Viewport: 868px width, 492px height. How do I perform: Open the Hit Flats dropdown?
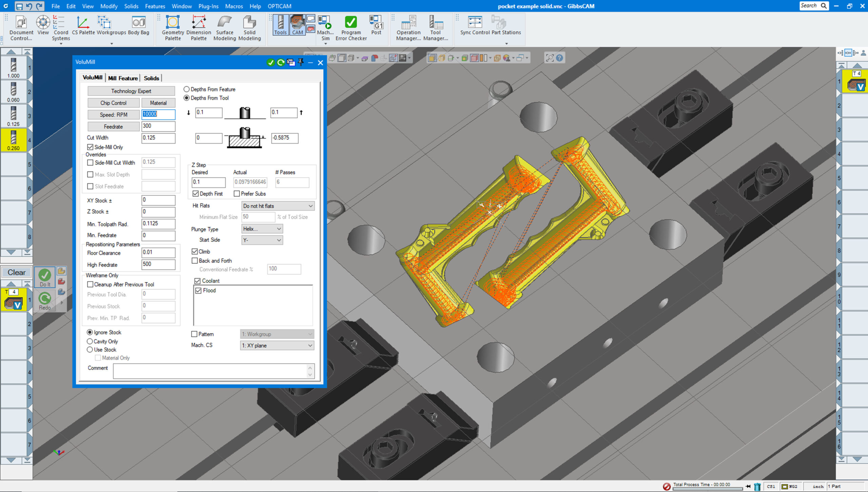coord(277,206)
